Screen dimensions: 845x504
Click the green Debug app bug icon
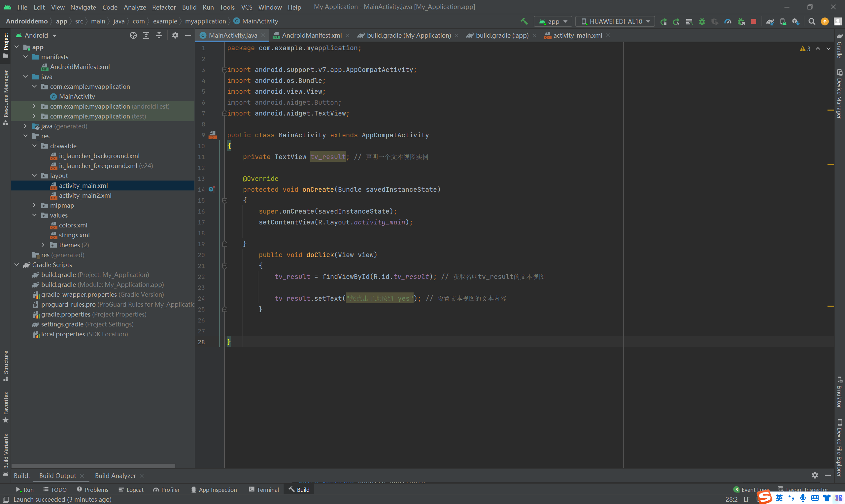coord(702,21)
